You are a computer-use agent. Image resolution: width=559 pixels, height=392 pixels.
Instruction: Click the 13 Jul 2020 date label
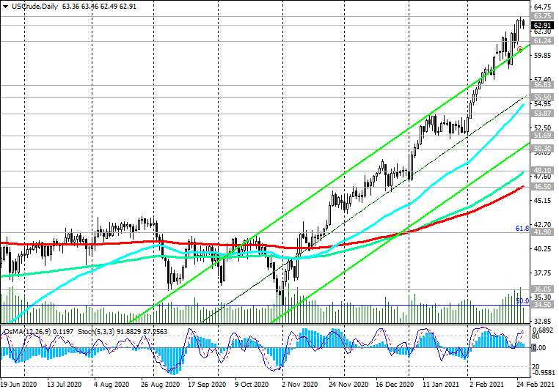(64, 385)
